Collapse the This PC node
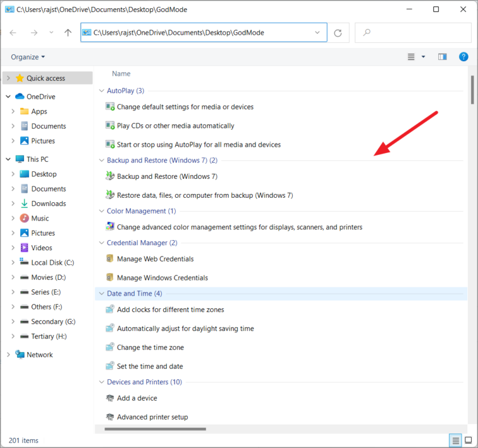Image resolution: width=478 pixels, height=448 pixels. (8, 159)
